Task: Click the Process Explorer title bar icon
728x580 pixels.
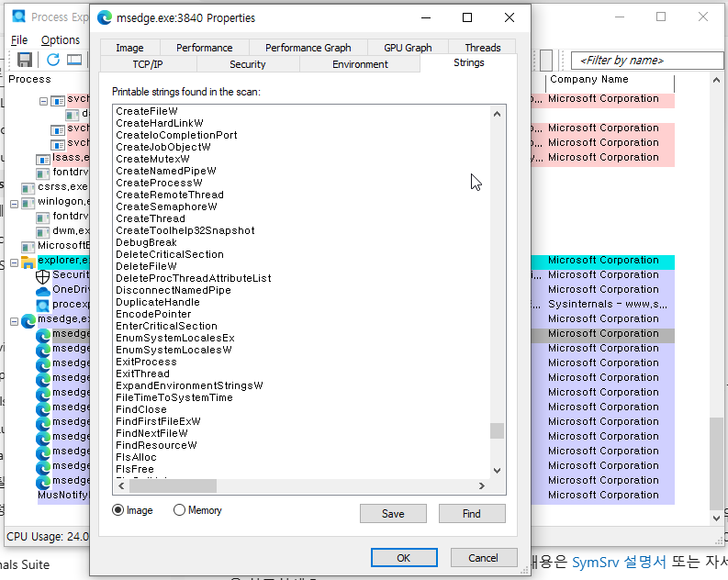Action: [x=19, y=17]
